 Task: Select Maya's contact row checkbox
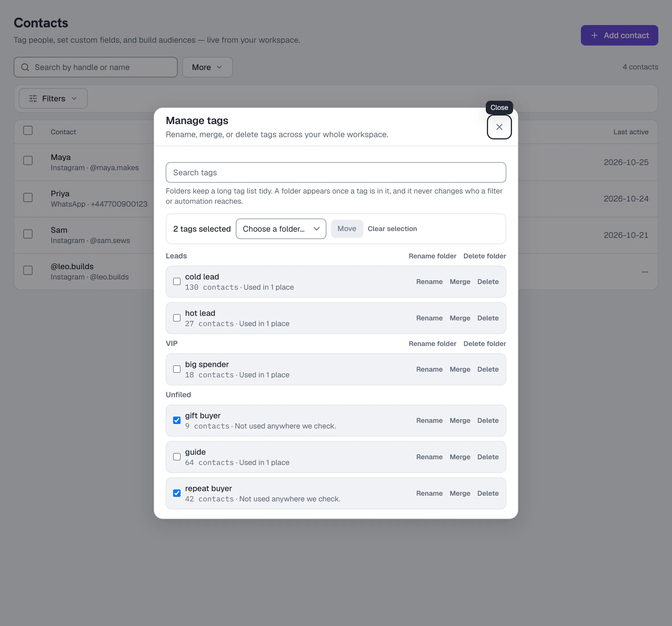point(28,160)
